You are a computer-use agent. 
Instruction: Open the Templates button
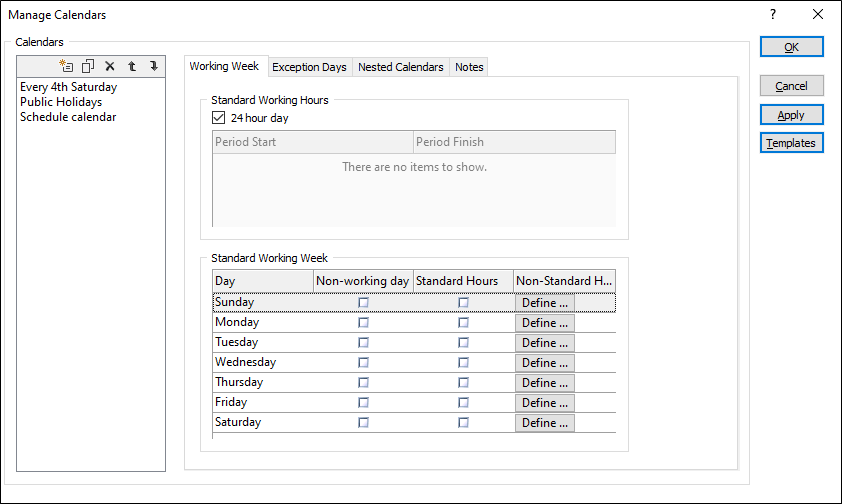[791, 143]
